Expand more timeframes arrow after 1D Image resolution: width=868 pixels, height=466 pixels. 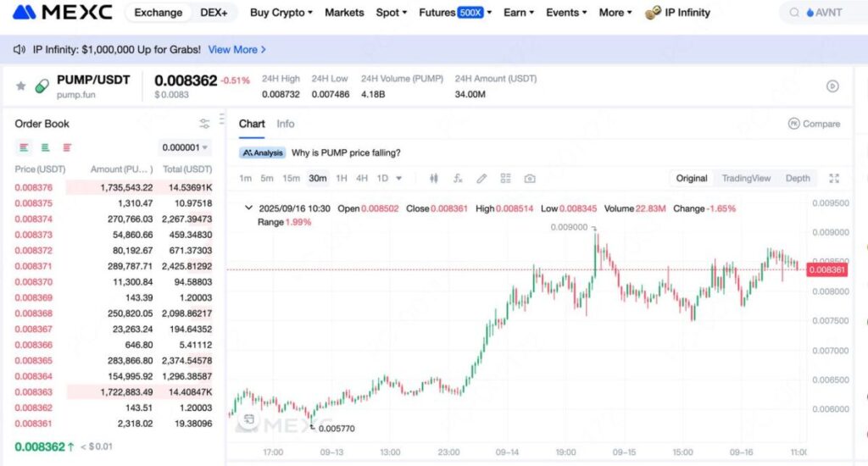click(399, 178)
